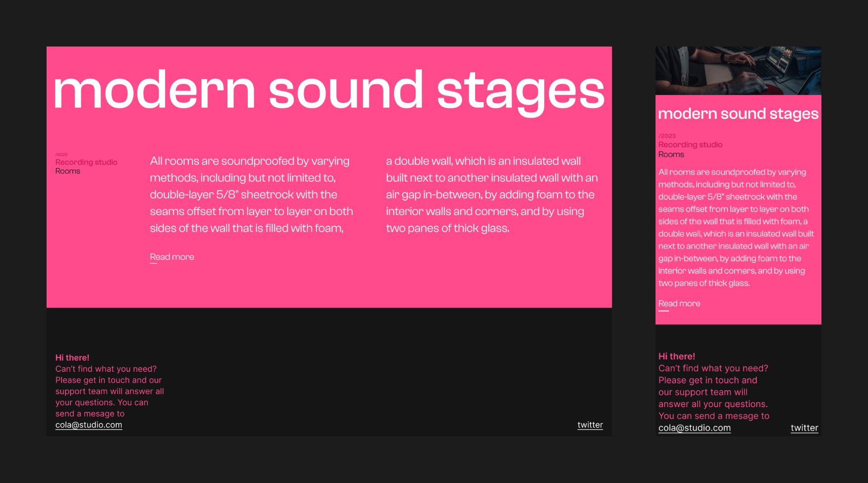Click "Read more" in the narrow mobile layout

pos(679,304)
